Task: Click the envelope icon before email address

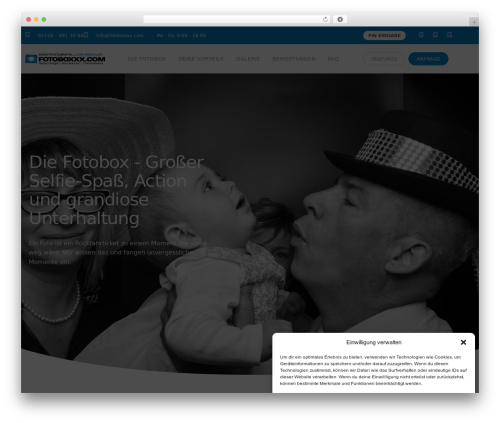Action: click(86, 35)
